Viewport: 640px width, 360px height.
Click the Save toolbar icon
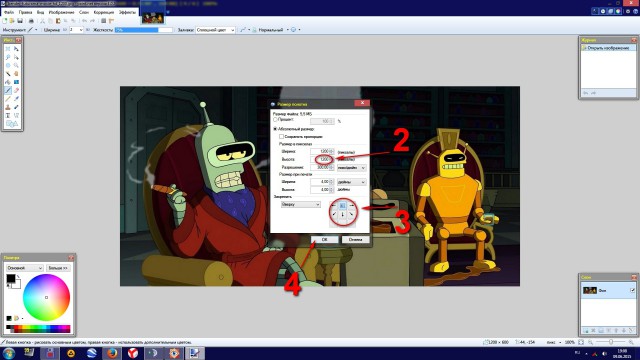(19, 21)
